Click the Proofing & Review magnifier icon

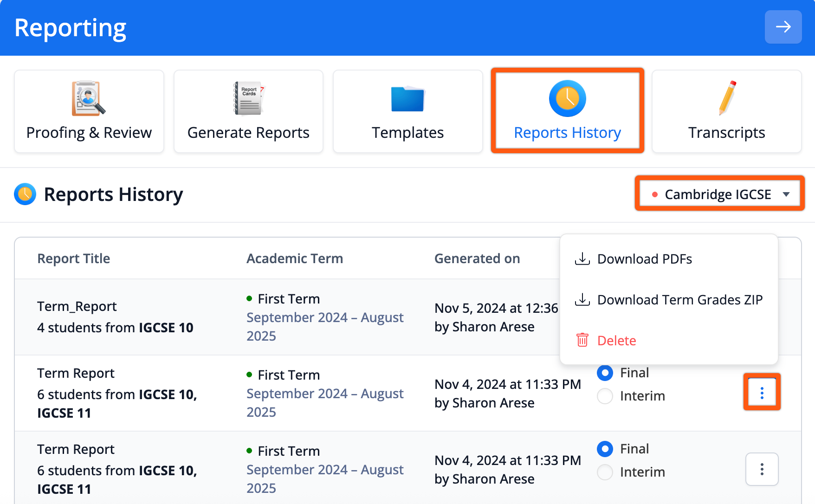click(88, 98)
